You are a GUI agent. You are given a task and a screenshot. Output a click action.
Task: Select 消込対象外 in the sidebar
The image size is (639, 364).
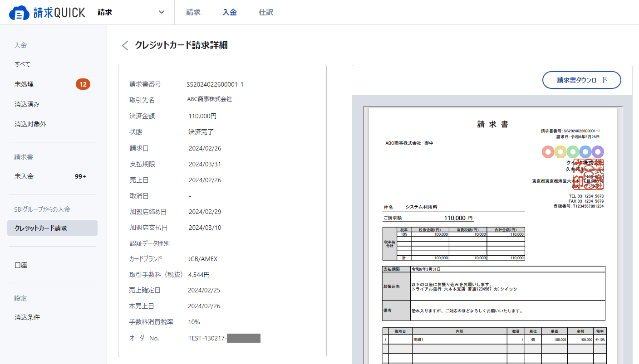point(30,124)
